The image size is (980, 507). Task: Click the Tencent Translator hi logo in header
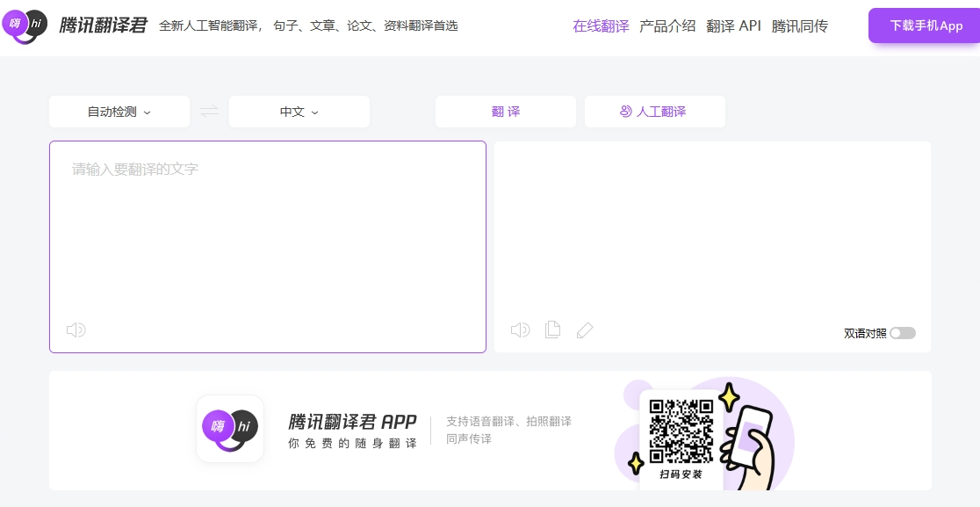25,26
